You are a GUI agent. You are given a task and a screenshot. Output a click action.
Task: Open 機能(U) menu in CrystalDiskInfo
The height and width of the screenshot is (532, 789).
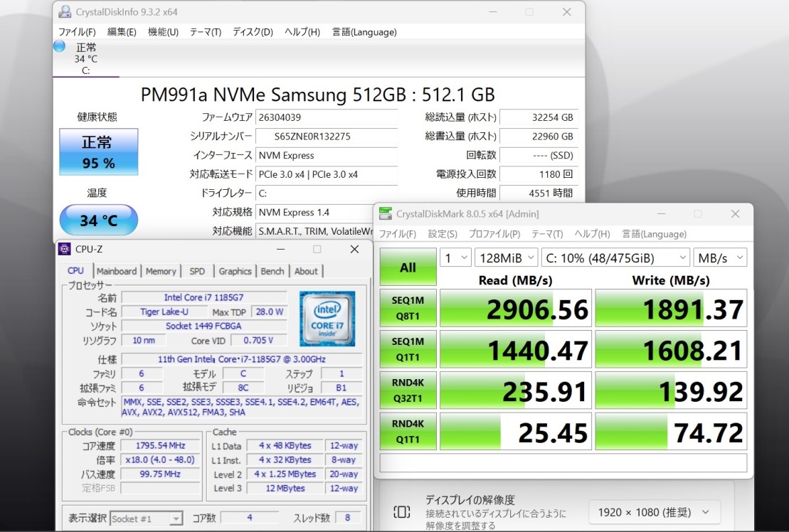point(163,32)
